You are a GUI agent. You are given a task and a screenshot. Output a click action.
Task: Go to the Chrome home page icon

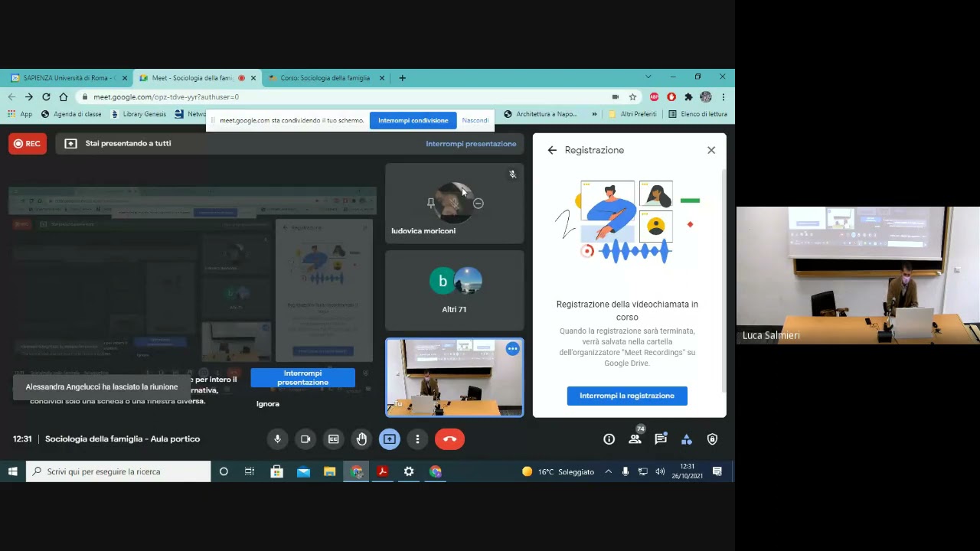64,97
